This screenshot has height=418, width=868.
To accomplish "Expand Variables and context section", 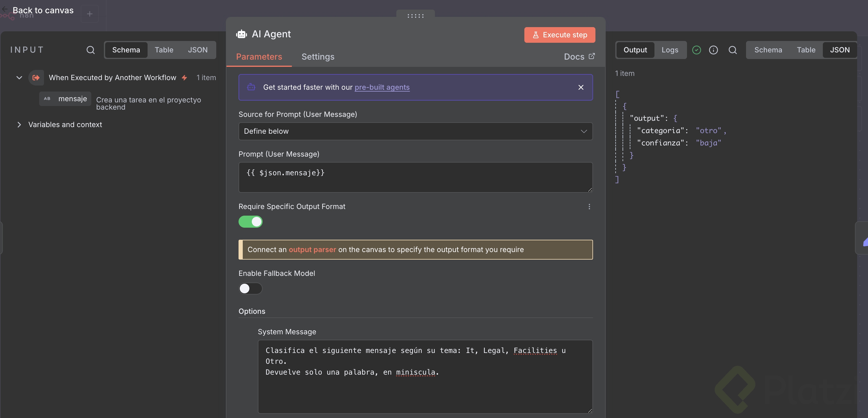I will pos(19,125).
